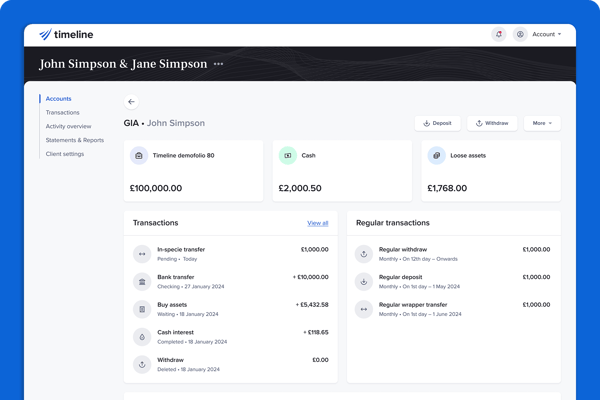Open the Account dropdown menu
This screenshot has height=400, width=600.
coord(546,34)
